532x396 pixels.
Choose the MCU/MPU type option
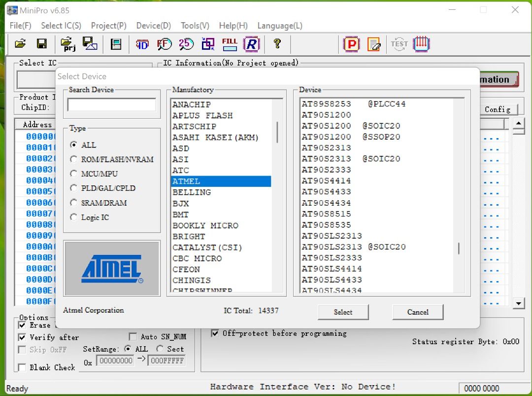click(73, 174)
